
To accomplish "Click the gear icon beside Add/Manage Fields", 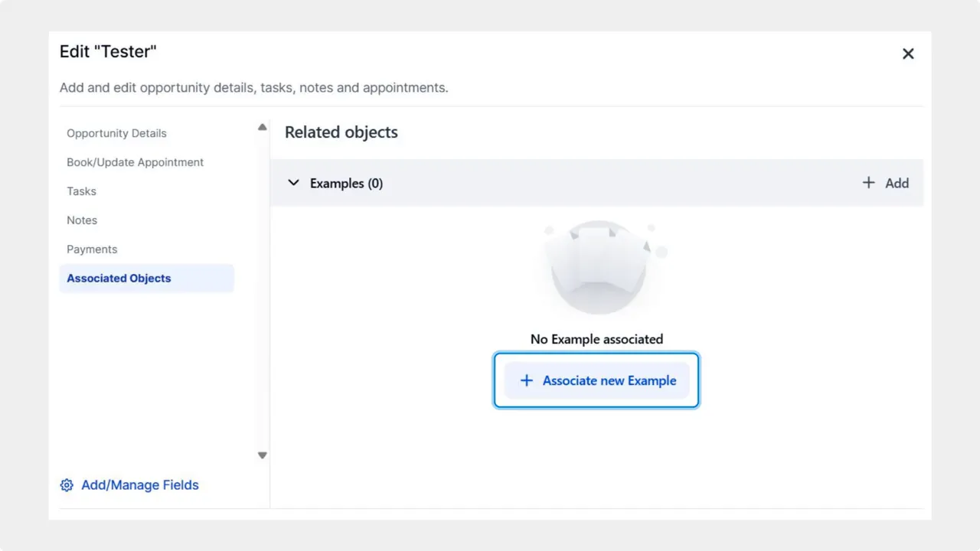I will pos(66,485).
